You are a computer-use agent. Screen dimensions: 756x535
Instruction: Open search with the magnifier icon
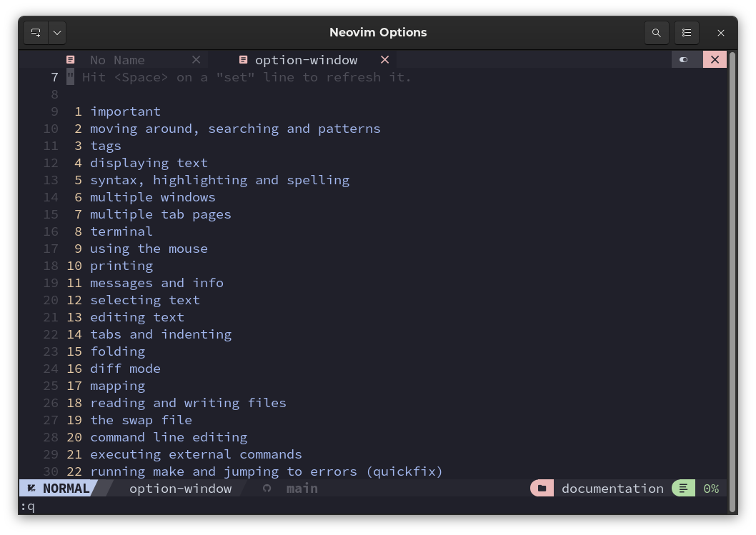(x=656, y=32)
